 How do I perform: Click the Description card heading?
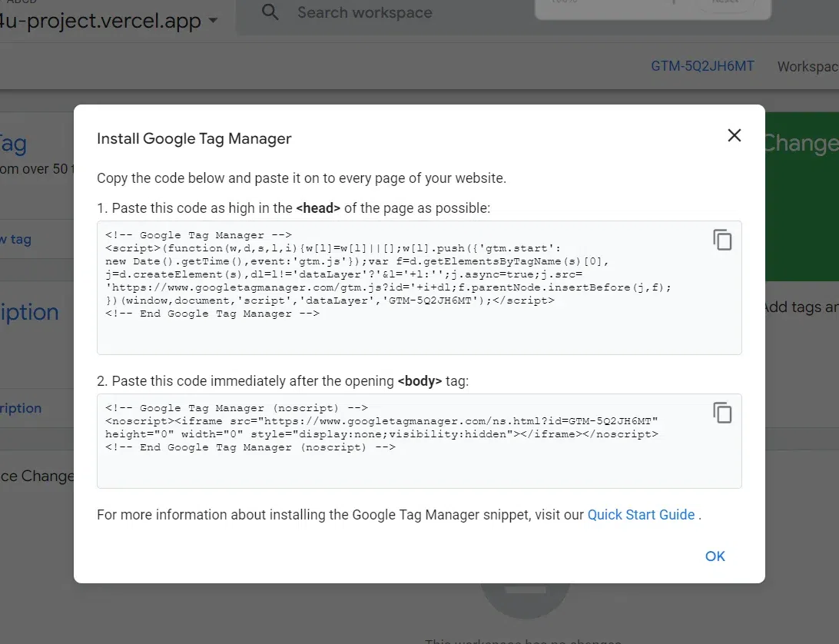pyautogui.click(x=29, y=312)
